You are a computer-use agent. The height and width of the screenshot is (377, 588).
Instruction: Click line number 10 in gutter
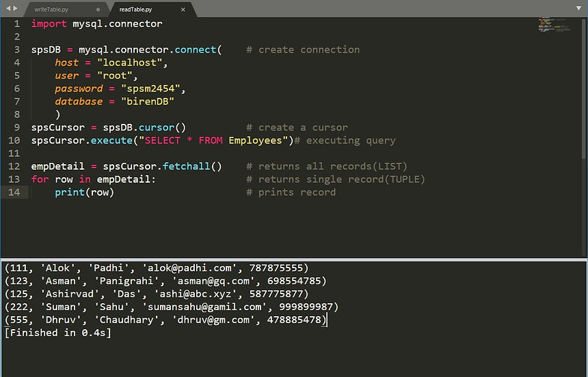point(14,140)
